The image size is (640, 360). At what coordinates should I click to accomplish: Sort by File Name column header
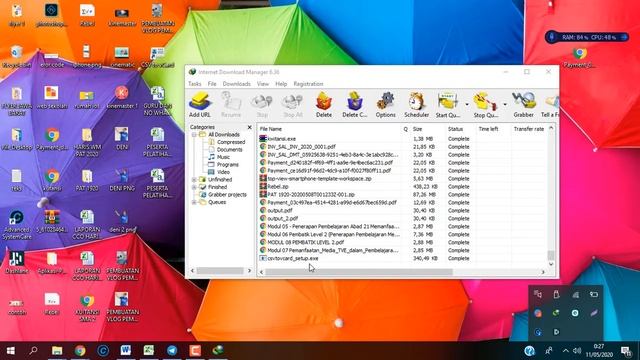tap(329, 129)
